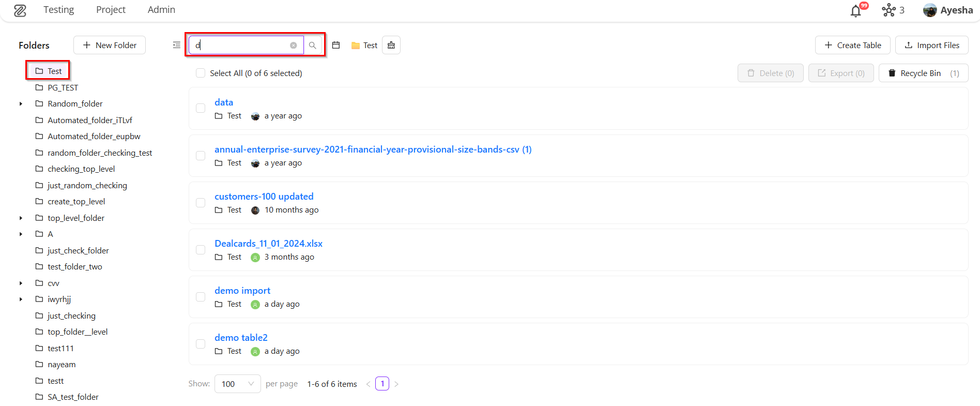The image size is (980, 406).
Task: Open the Project menu
Action: coord(111,10)
